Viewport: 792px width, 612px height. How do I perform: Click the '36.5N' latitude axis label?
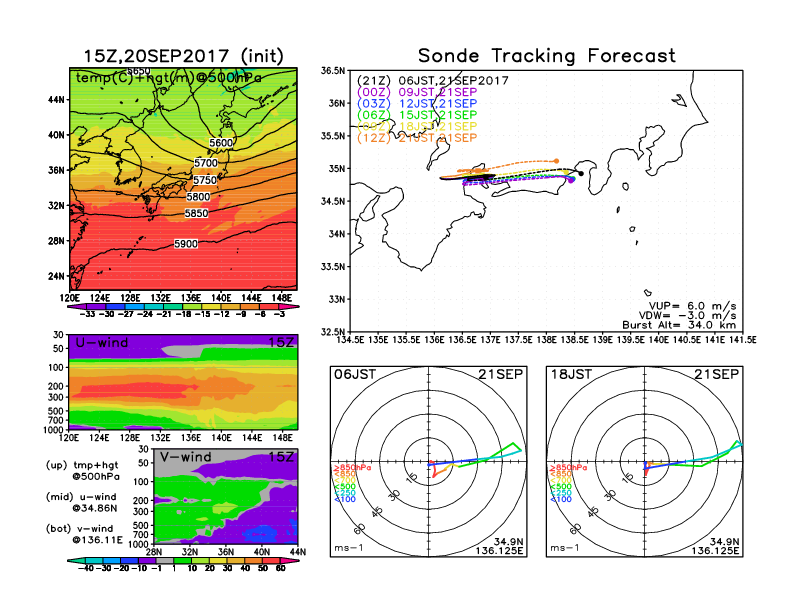(x=334, y=70)
